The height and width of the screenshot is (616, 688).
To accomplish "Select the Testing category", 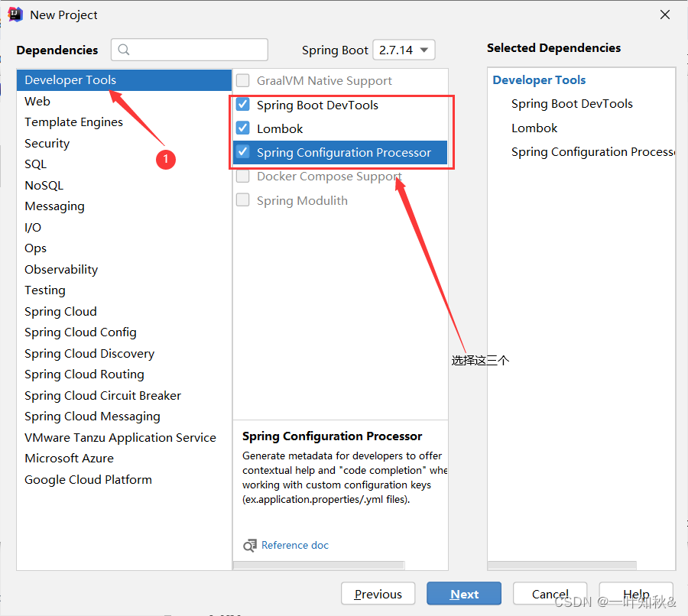I will coord(124,290).
